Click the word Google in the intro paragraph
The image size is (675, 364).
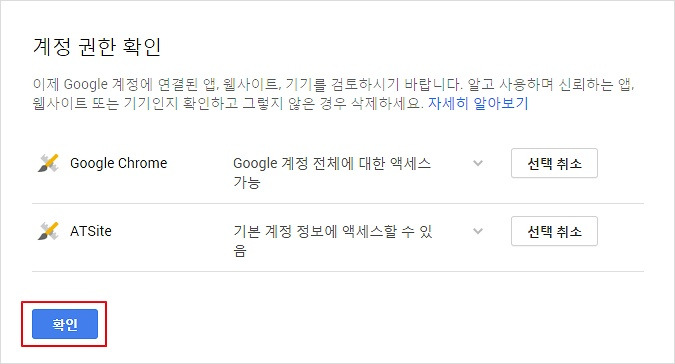pos(86,84)
